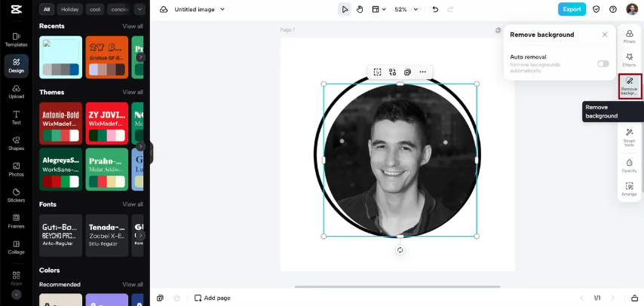Enable the Auto removal toggle
The image size is (644, 306).
click(603, 63)
